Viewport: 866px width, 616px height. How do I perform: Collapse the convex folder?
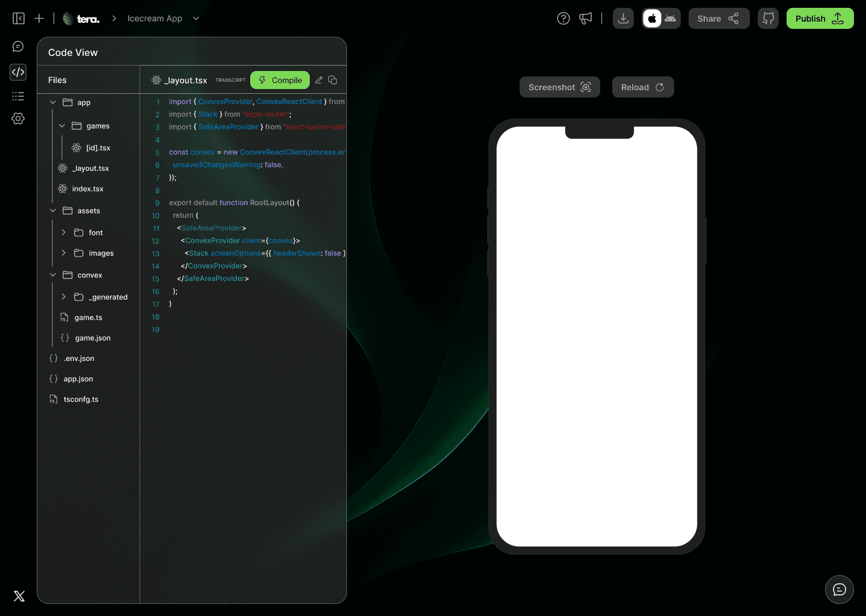53,275
